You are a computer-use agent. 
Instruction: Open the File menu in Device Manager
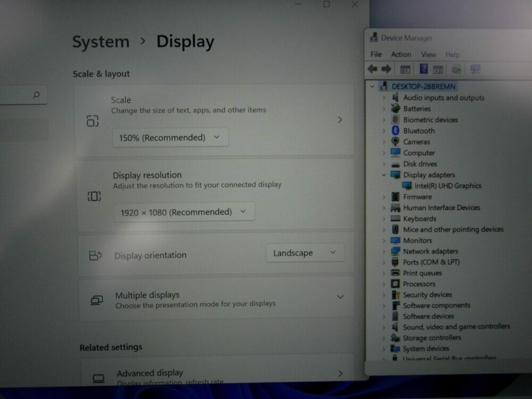click(x=376, y=54)
